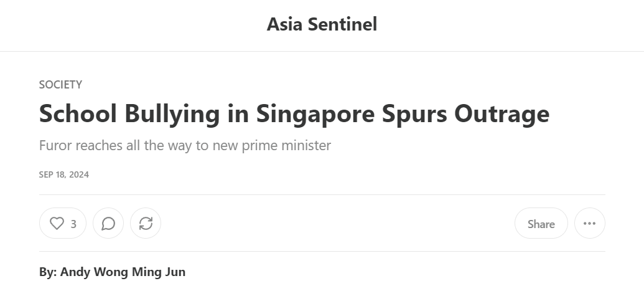Click the subtitle about new prime minister
The image size is (644, 291).
tap(185, 146)
